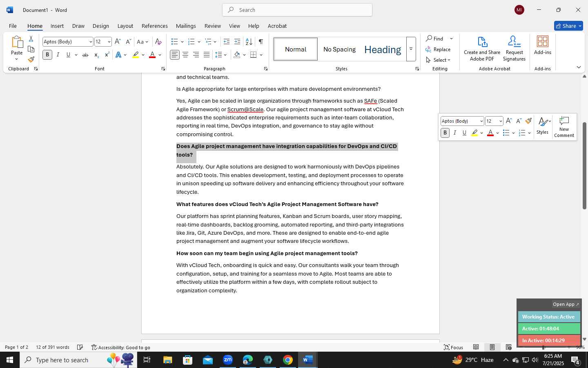Apply red font color in ribbon

pyautogui.click(x=152, y=55)
